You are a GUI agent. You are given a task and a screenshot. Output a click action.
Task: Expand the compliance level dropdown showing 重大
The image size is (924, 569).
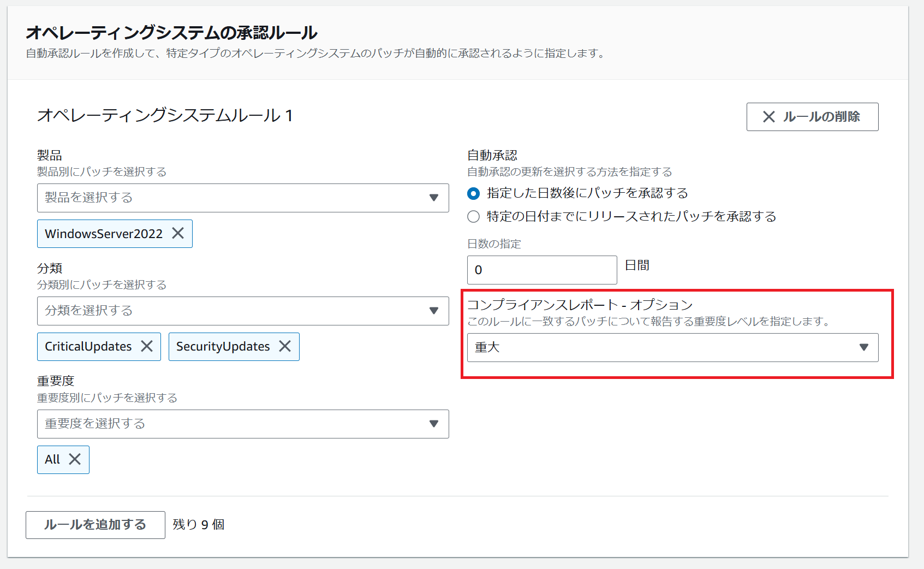[x=672, y=347]
